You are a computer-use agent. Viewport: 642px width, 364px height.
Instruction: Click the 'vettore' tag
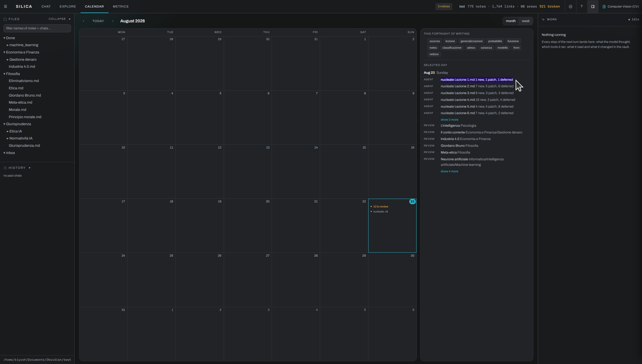[x=434, y=54]
